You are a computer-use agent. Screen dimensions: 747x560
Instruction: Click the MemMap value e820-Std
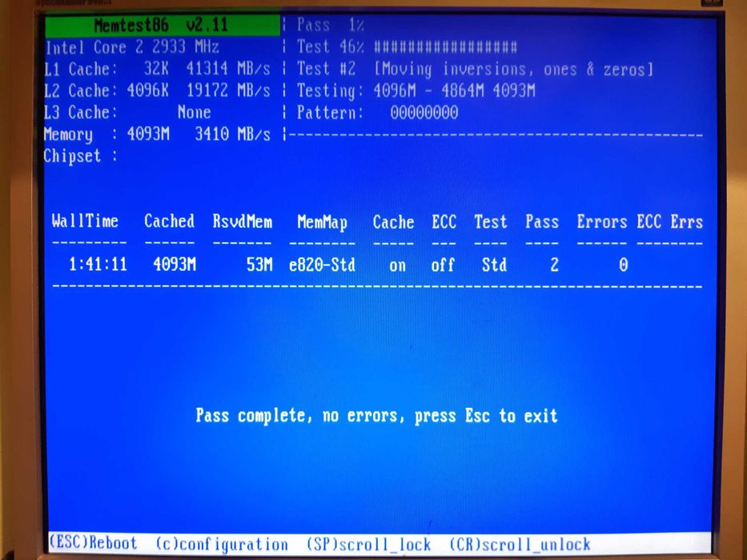pos(322,266)
